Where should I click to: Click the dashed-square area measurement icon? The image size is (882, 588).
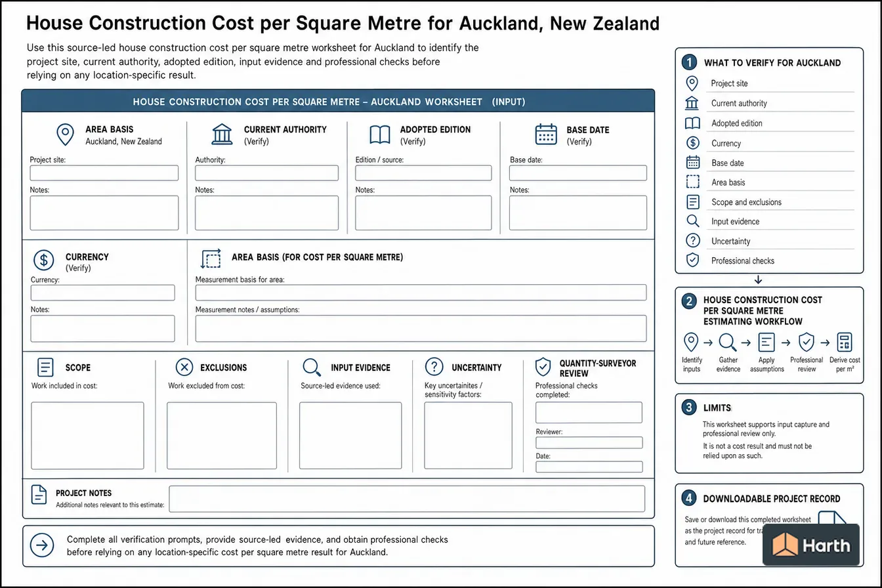[211, 259]
